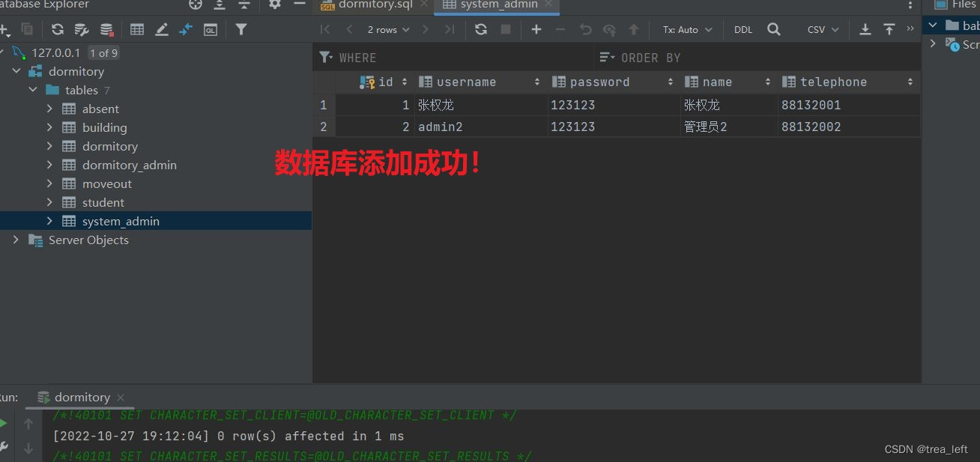Click the filter icon in Database Explorer toolbar

[241, 29]
